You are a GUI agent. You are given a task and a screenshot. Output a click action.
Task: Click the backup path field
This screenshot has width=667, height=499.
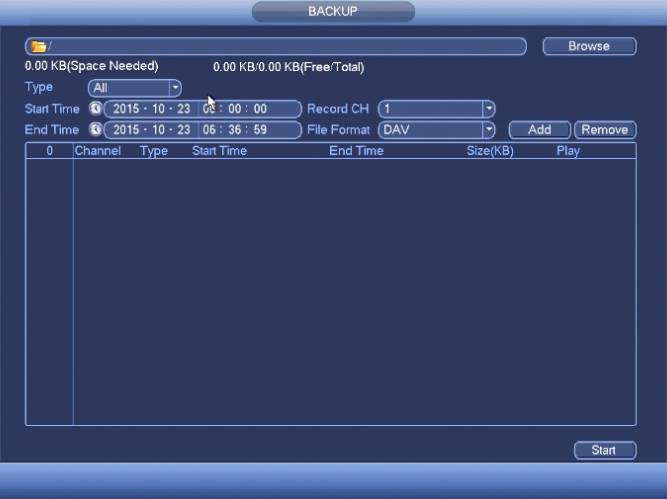tap(276, 46)
